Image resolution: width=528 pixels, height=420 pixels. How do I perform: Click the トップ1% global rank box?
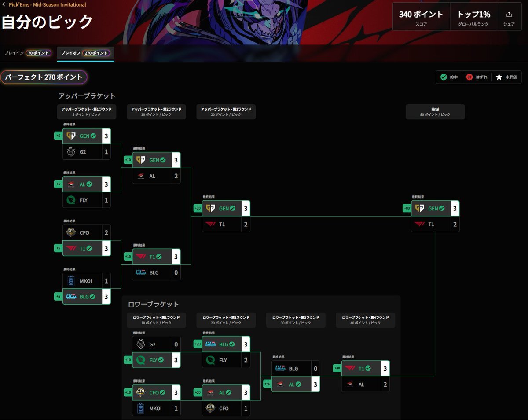(x=473, y=17)
